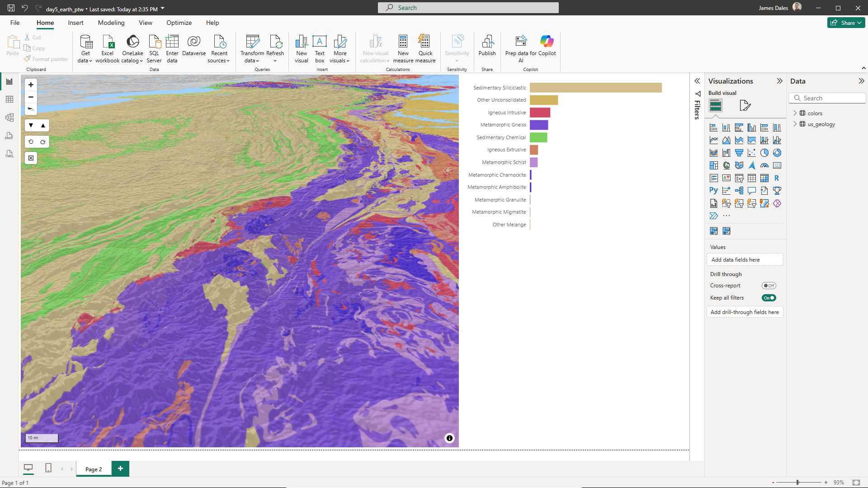Switch to mobile layout view
Image resolution: width=868 pixels, height=488 pixels.
pos(48,468)
